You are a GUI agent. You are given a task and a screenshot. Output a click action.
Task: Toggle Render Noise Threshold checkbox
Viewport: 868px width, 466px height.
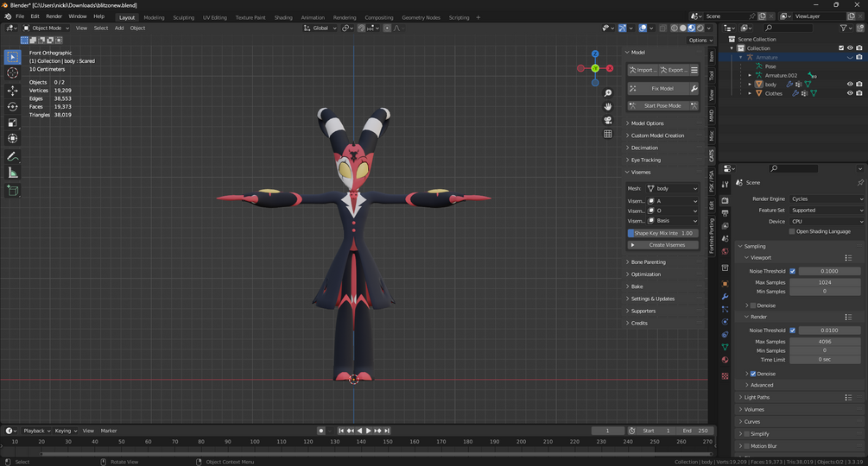[x=793, y=331]
